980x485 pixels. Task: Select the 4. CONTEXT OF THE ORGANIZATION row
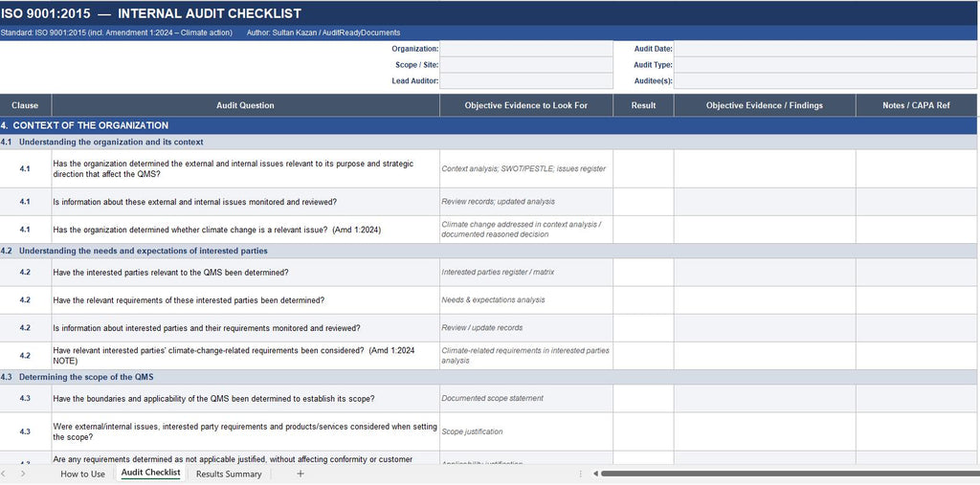pos(488,125)
